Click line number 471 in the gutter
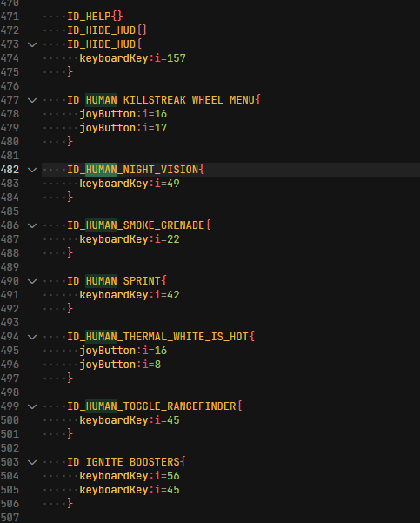The width and height of the screenshot is (420, 523). [x=10, y=17]
